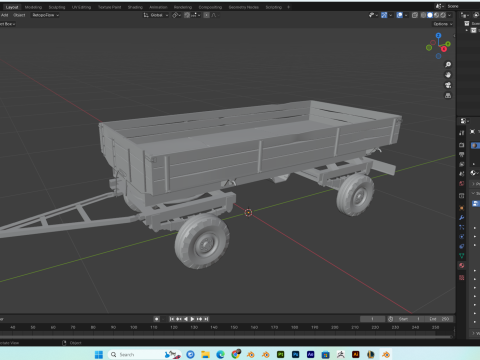This screenshot has height=360, width=480.
Task: Open the Output properties tab
Action: (462, 154)
